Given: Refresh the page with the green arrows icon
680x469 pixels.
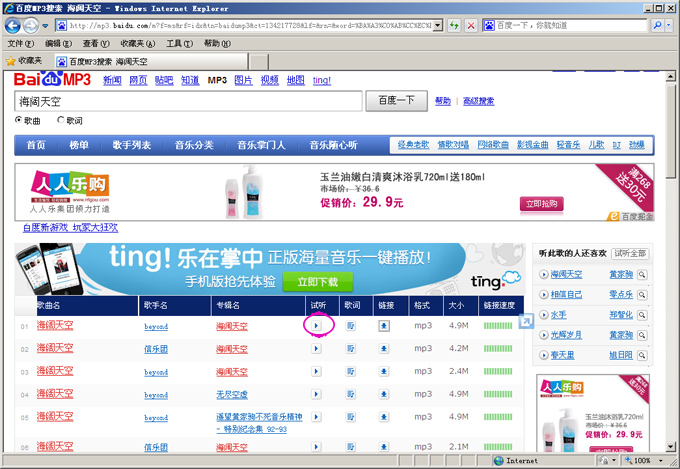Looking at the screenshot, I should coord(454,26).
